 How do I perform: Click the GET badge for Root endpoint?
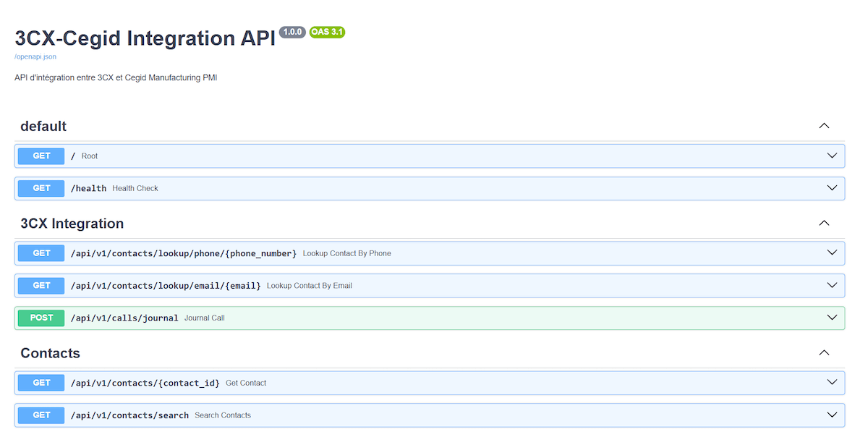[41, 156]
